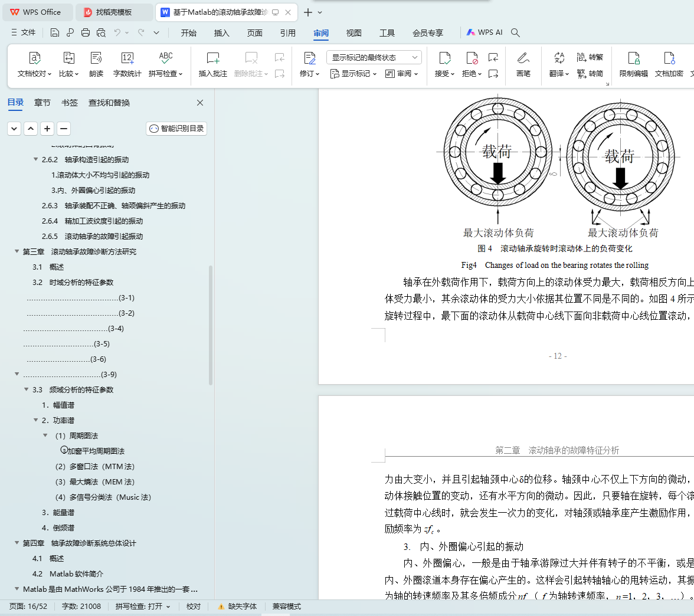
Task: Click the Print icon in quick access bar
Action: click(x=86, y=32)
